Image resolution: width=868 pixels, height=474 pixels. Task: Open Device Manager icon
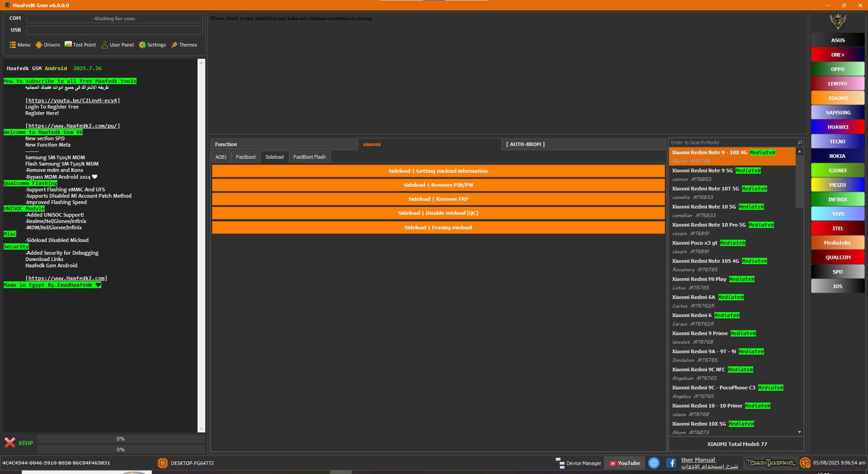tap(560, 463)
